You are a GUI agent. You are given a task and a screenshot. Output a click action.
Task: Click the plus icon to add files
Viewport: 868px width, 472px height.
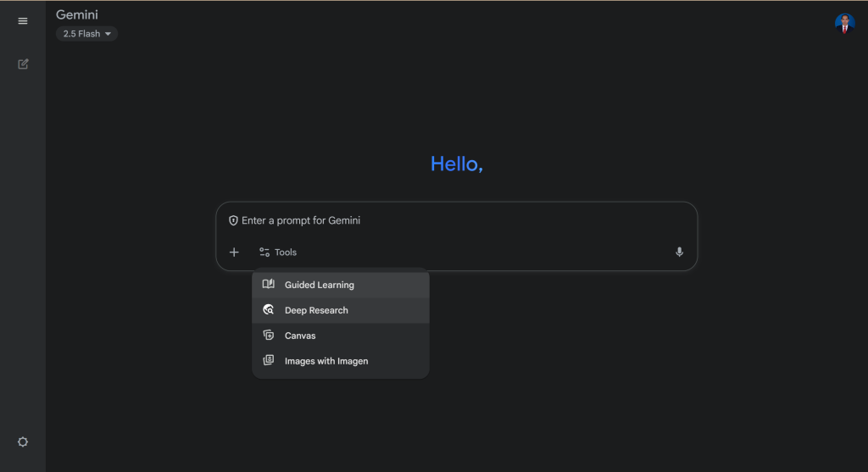(234, 253)
